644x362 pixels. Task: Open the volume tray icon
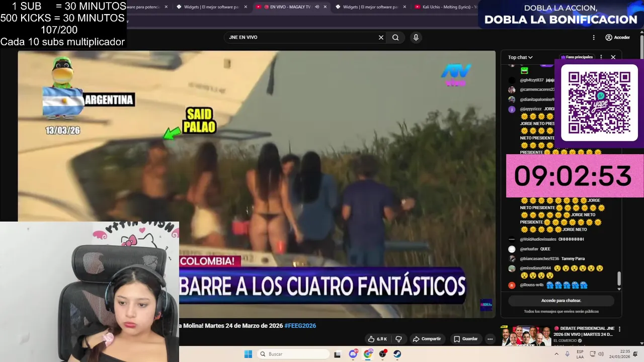(601, 354)
